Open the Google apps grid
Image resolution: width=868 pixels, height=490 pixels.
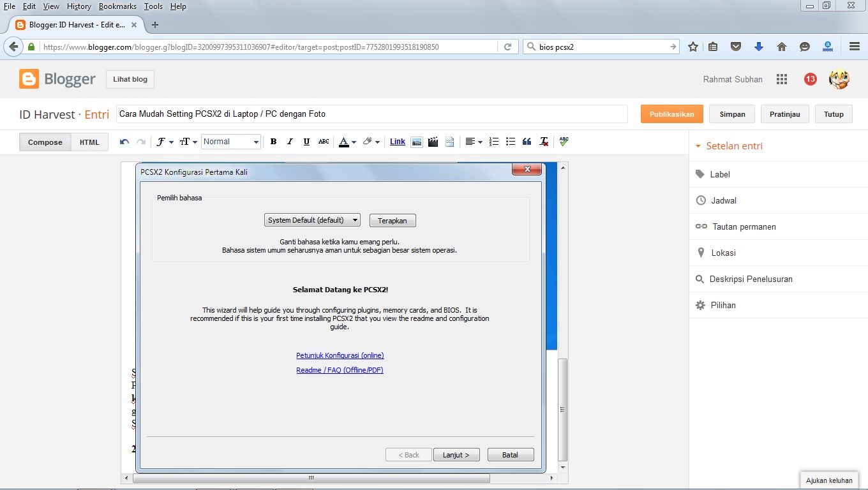tap(782, 79)
